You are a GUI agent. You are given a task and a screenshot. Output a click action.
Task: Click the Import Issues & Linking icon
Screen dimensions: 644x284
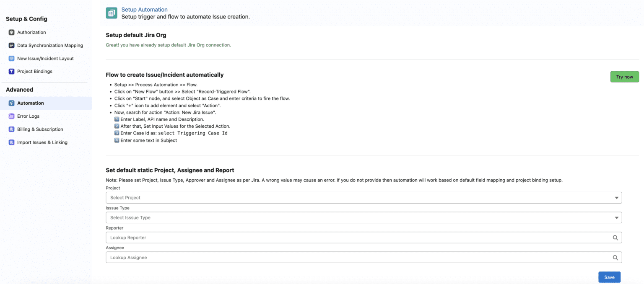tap(12, 142)
